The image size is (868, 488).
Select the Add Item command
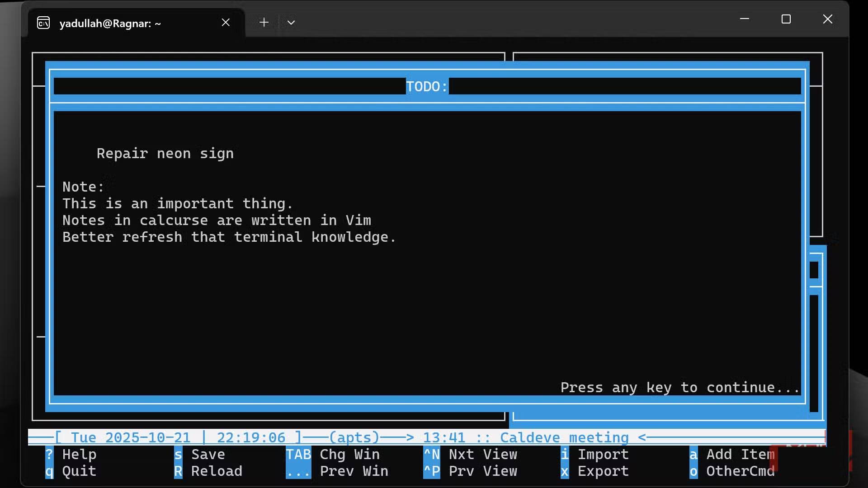pyautogui.click(x=740, y=455)
